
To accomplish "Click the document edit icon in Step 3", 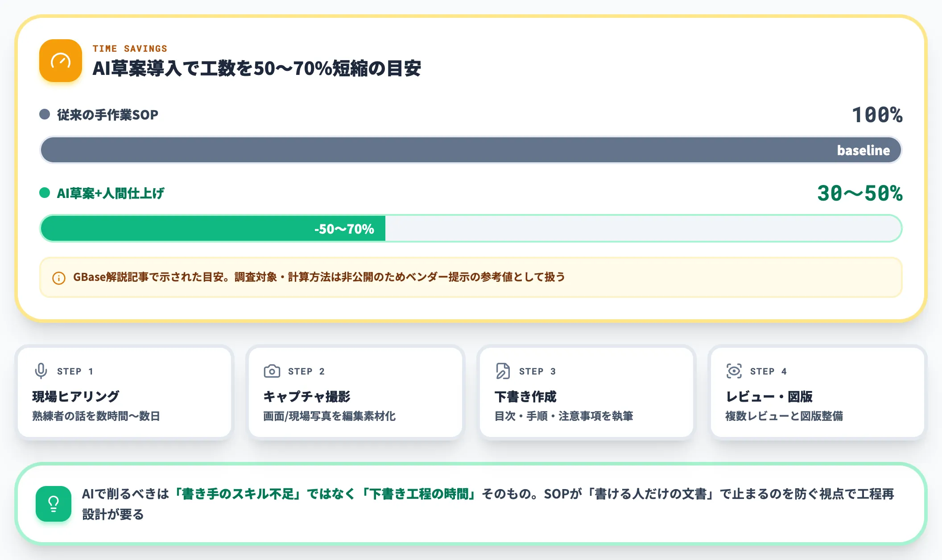I will [503, 371].
